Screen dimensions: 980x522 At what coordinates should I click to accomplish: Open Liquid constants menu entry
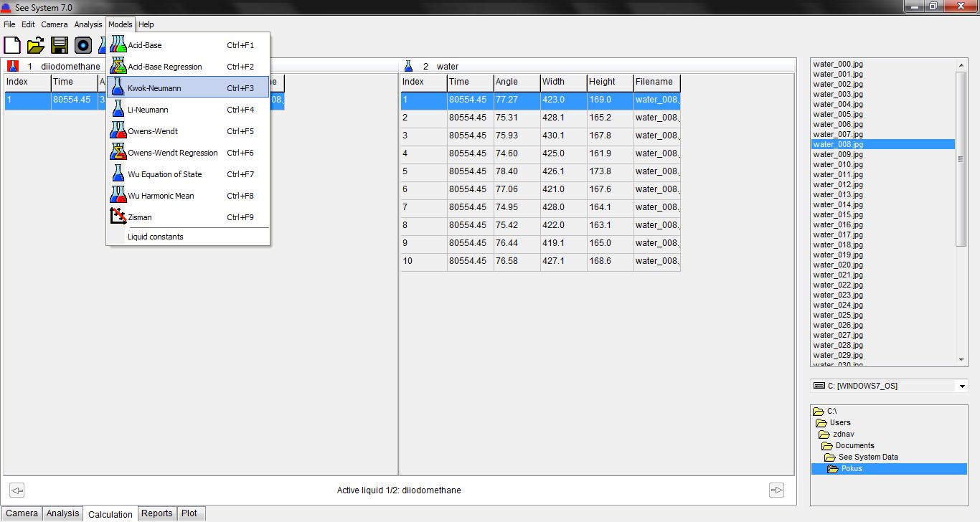tap(156, 237)
